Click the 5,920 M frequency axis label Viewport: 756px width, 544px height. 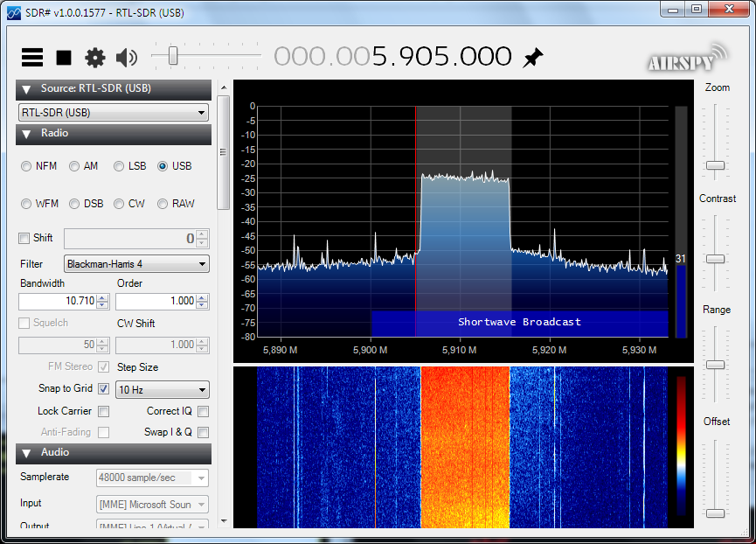coord(549,350)
